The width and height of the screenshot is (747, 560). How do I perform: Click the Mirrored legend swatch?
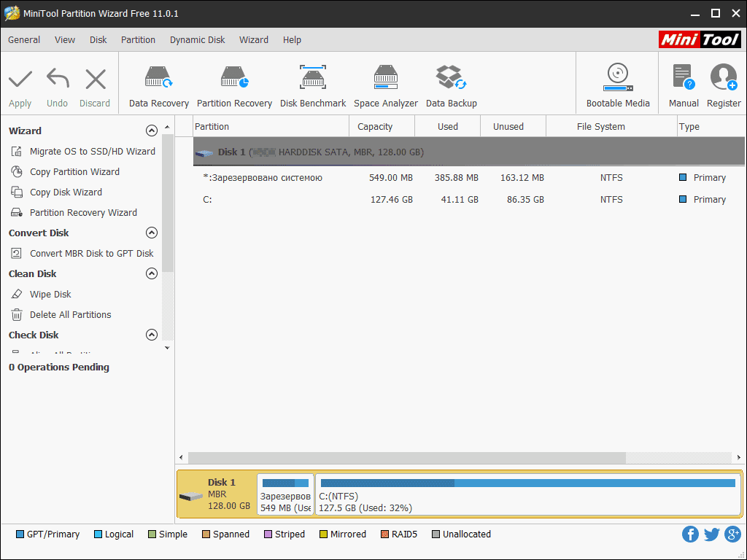point(323,534)
